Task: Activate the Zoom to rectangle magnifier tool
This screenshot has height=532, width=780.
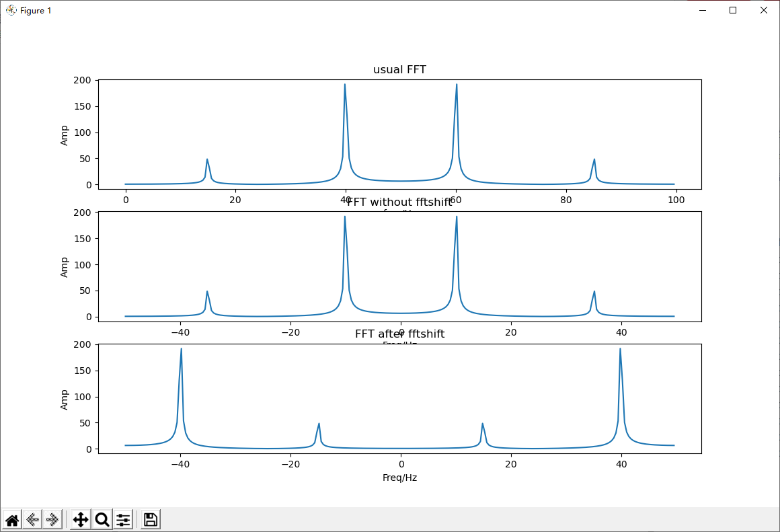Action: (x=102, y=520)
